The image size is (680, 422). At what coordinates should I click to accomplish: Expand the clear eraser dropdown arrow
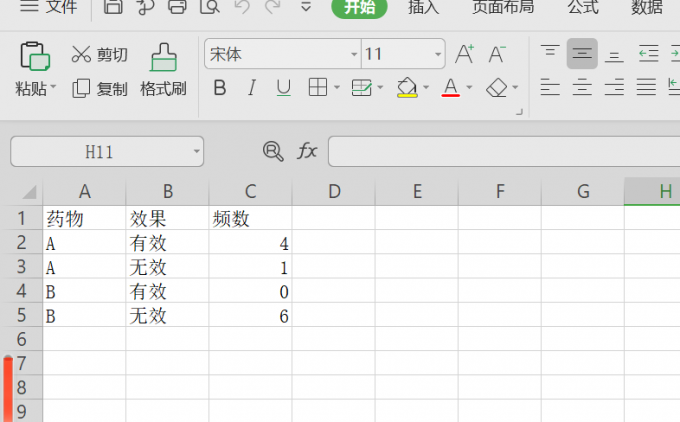click(x=515, y=87)
